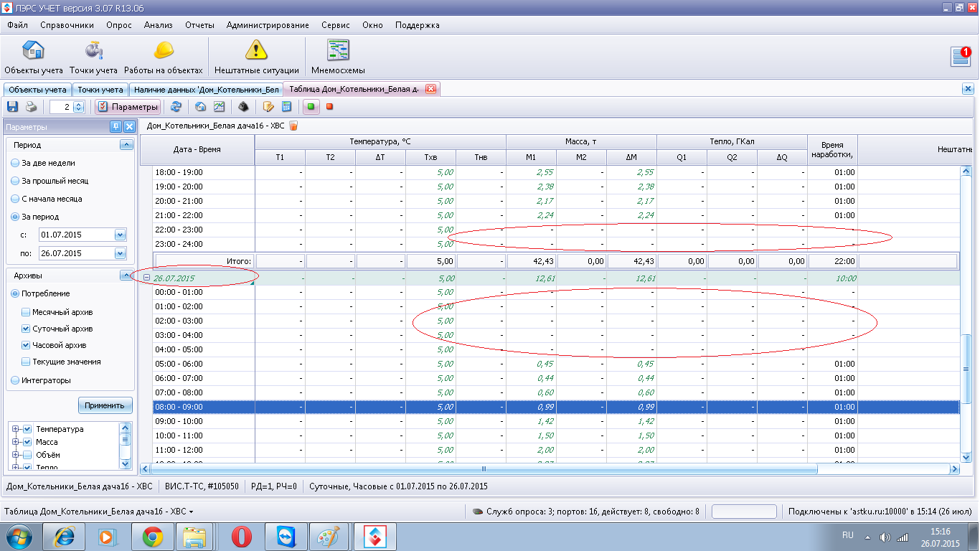The height and width of the screenshot is (551, 980).
Task: Open the Администрирование menu
Action: click(x=268, y=25)
